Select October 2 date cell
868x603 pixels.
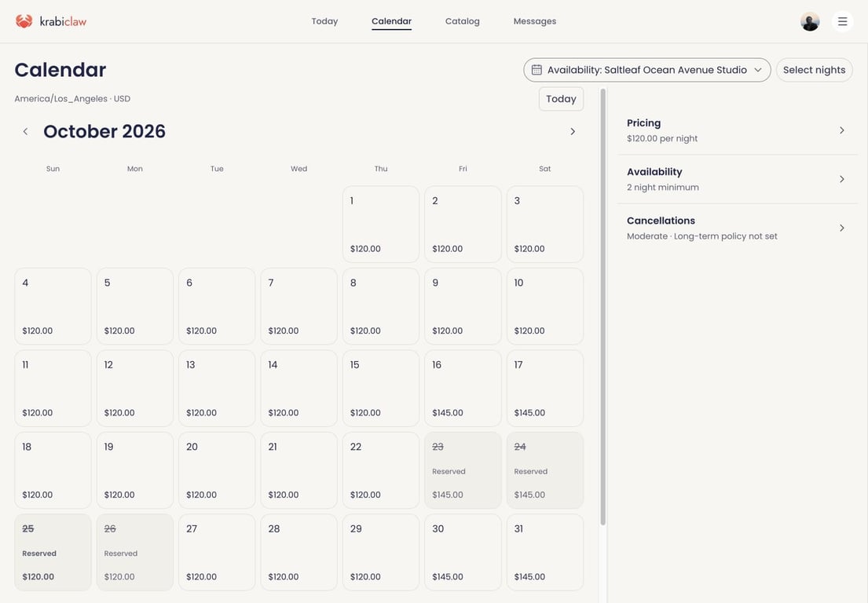pyautogui.click(x=463, y=224)
